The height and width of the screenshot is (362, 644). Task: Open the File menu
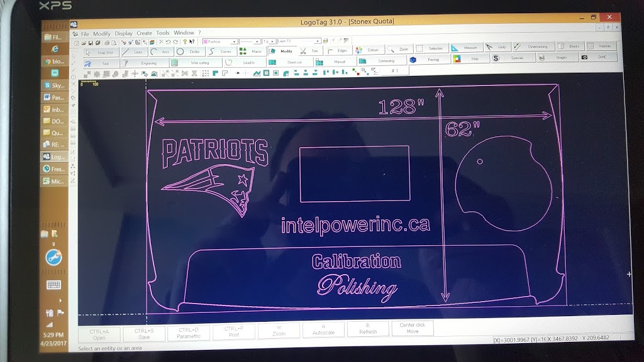tap(85, 34)
